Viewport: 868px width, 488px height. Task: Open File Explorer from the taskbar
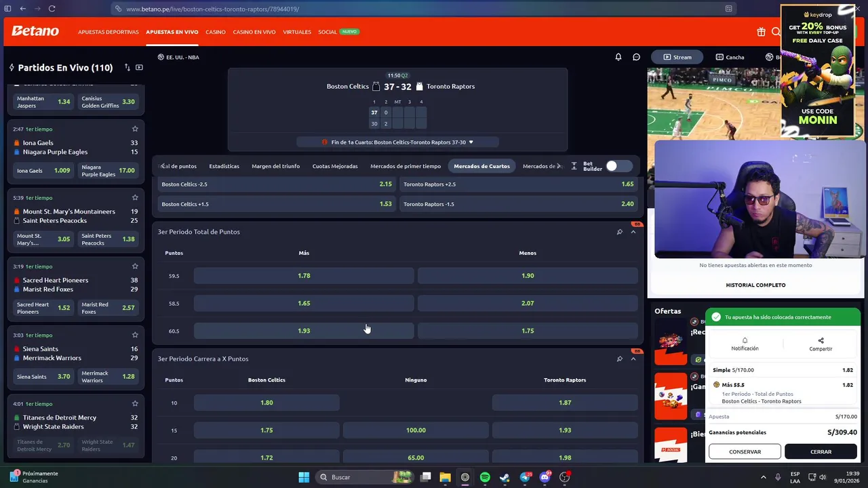pos(445,477)
